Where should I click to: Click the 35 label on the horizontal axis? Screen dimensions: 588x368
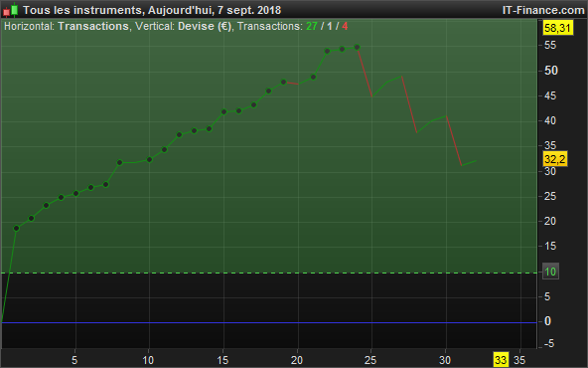coord(519,360)
